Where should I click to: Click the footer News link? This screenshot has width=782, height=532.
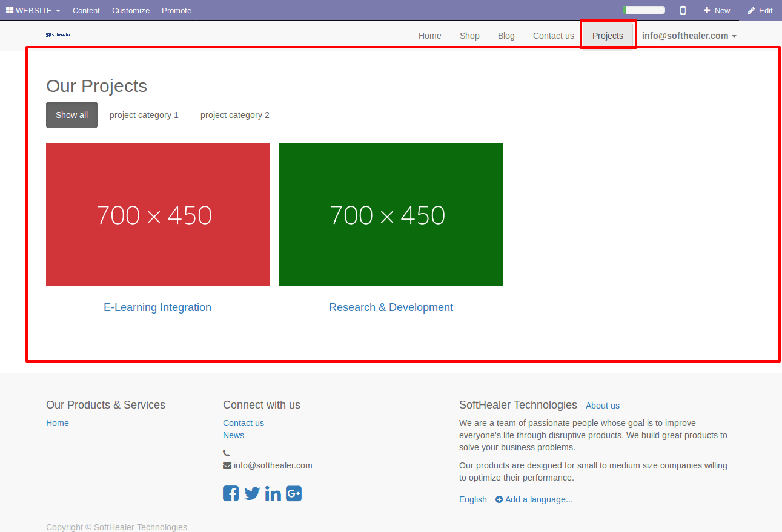(233, 435)
